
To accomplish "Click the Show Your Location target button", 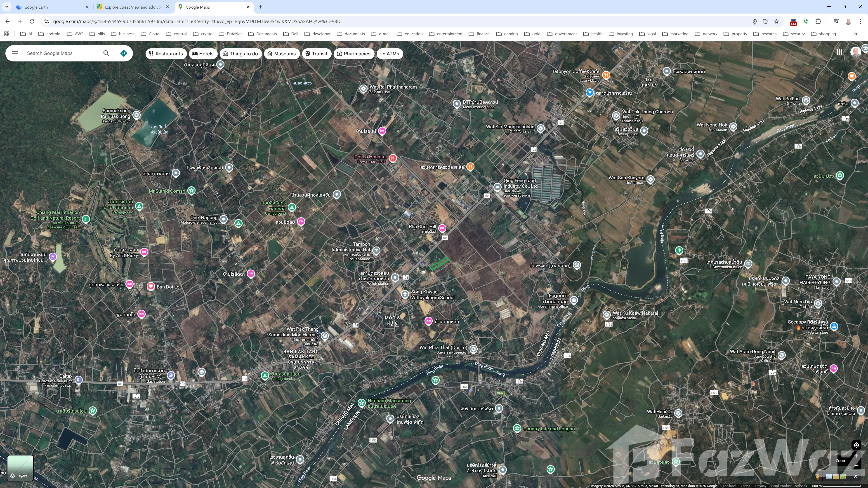I will 856,445.
